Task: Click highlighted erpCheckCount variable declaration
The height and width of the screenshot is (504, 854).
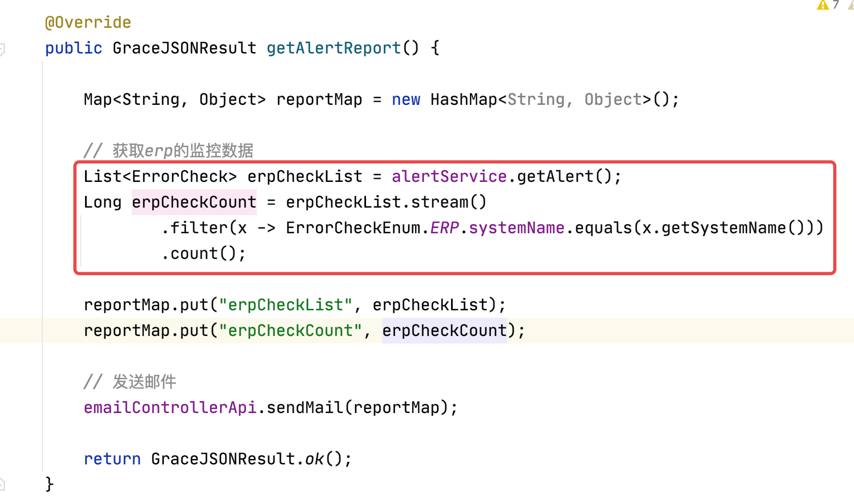Action: pyautogui.click(x=194, y=202)
